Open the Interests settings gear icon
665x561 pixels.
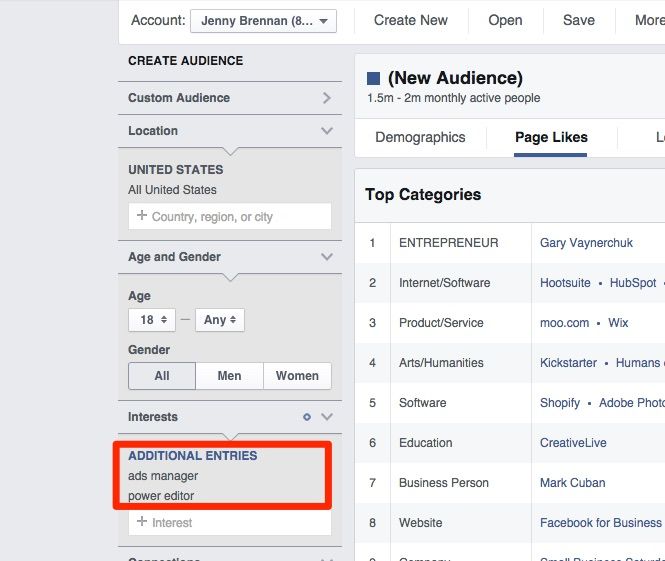[x=307, y=417]
